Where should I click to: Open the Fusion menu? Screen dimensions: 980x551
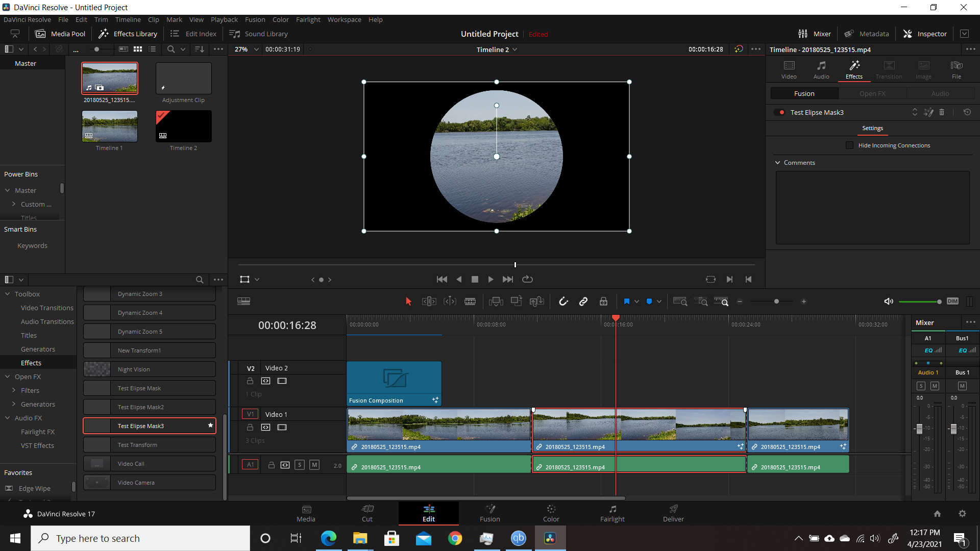pyautogui.click(x=255, y=19)
